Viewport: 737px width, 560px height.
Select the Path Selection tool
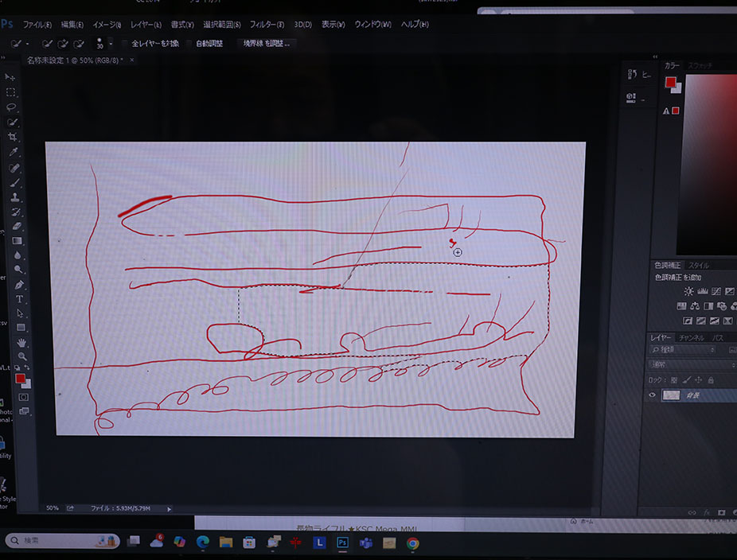[20, 313]
